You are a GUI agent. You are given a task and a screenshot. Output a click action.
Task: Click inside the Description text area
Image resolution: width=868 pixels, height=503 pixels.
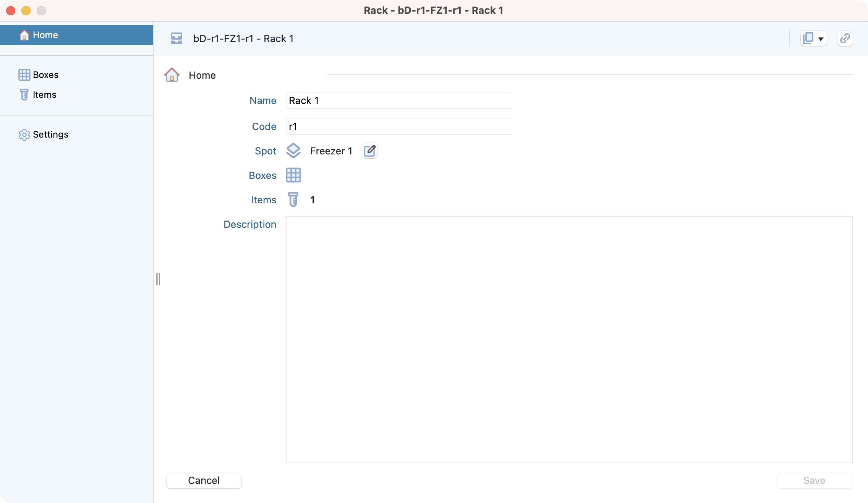point(568,339)
